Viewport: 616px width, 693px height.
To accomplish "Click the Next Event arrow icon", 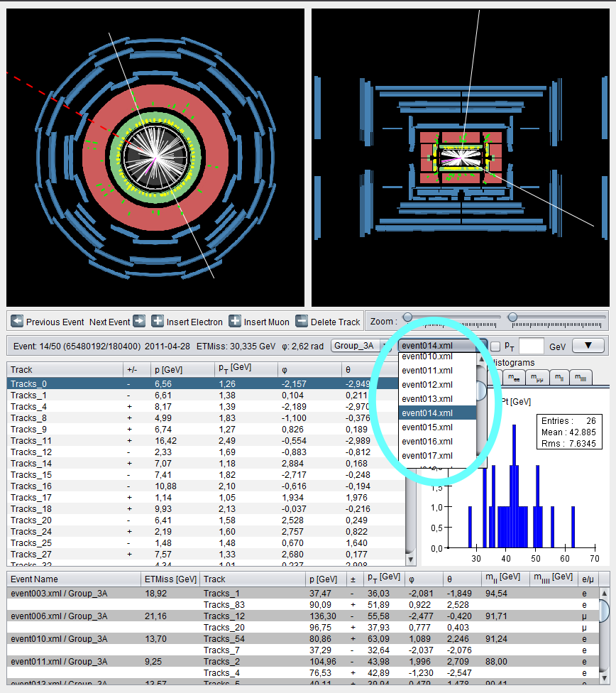I will (139, 321).
